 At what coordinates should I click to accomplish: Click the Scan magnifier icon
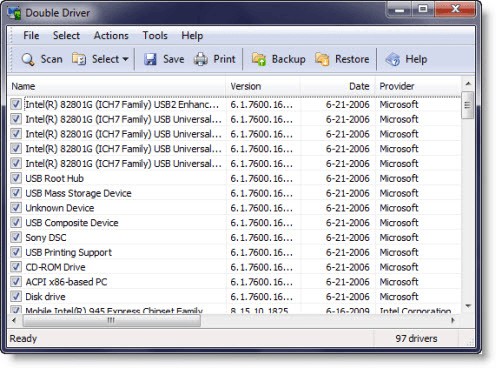point(28,59)
